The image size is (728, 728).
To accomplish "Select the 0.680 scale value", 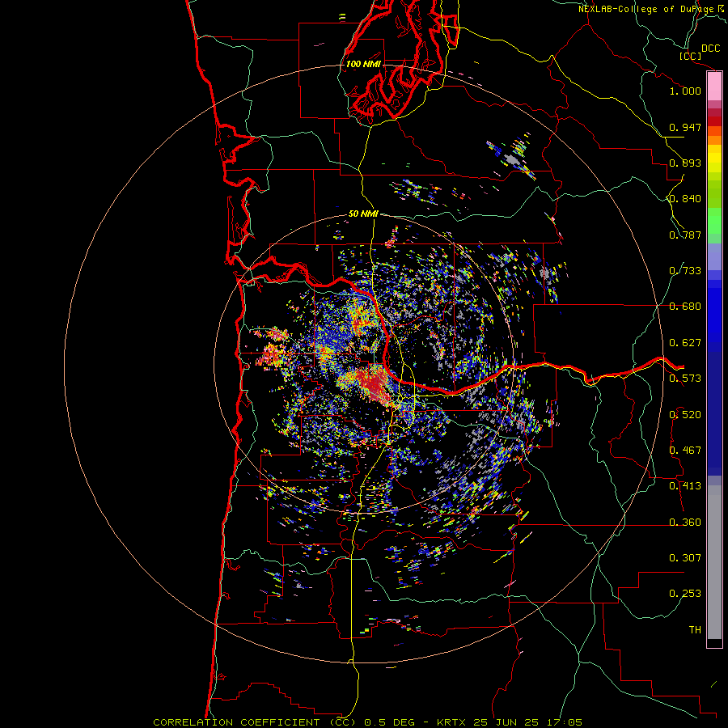I will click(685, 307).
